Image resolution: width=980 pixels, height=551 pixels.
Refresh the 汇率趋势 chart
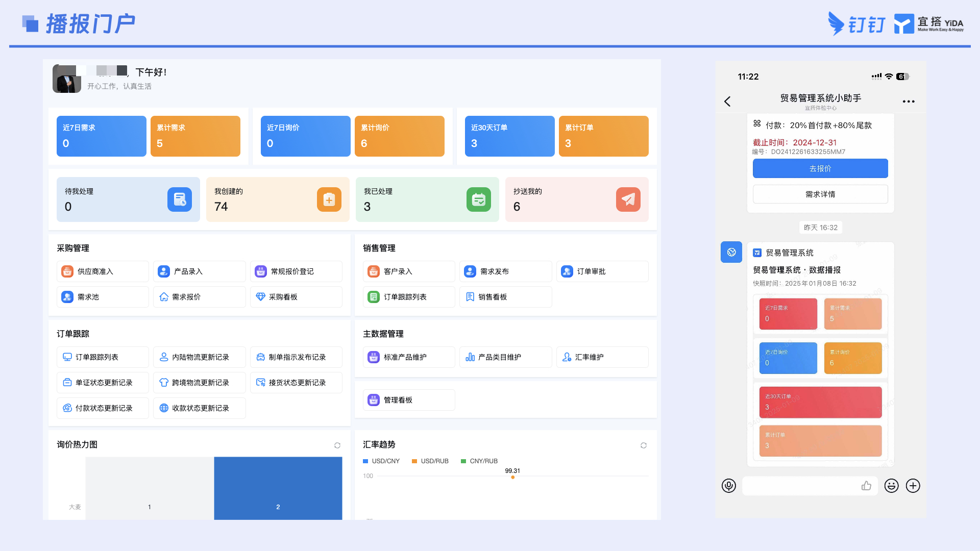[644, 445]
